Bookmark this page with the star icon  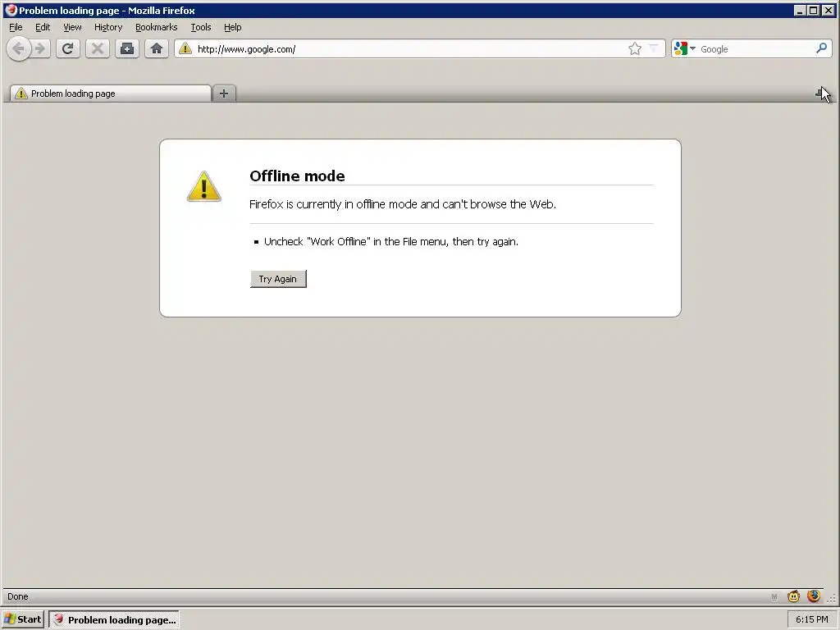coord(635,48)
